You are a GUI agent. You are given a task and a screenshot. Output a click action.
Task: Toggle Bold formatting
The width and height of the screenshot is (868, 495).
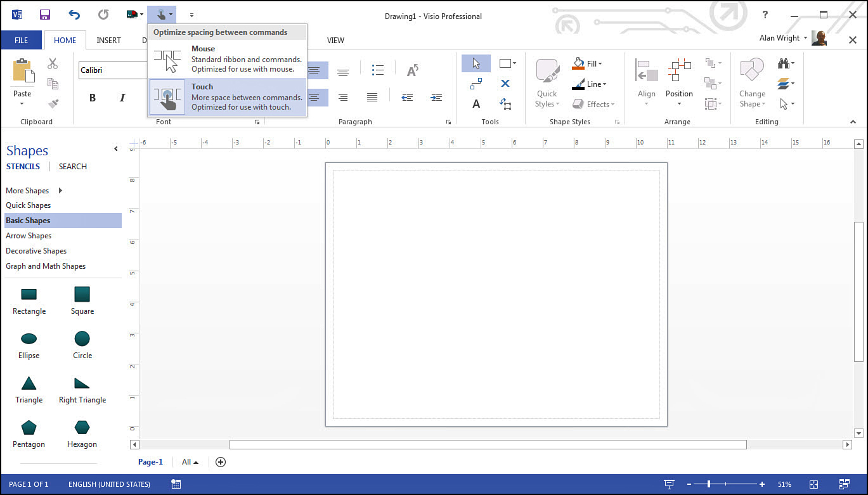click(93, 98)
